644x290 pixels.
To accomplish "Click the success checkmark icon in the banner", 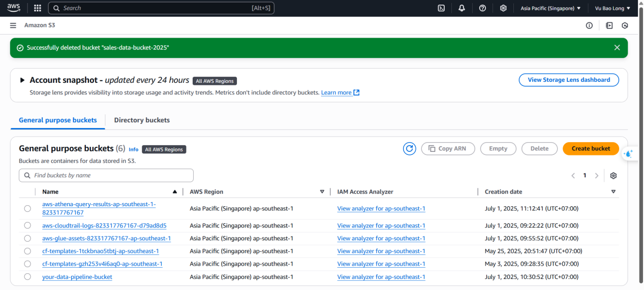I will [x=20, y=48].
